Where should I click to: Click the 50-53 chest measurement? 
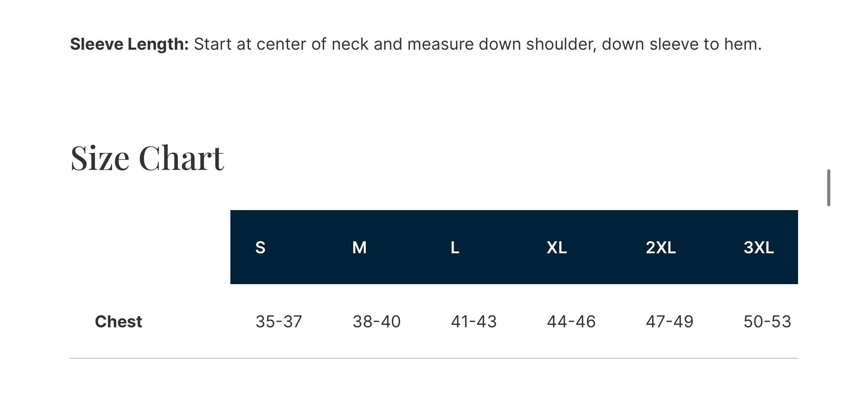tap(767, 321)
